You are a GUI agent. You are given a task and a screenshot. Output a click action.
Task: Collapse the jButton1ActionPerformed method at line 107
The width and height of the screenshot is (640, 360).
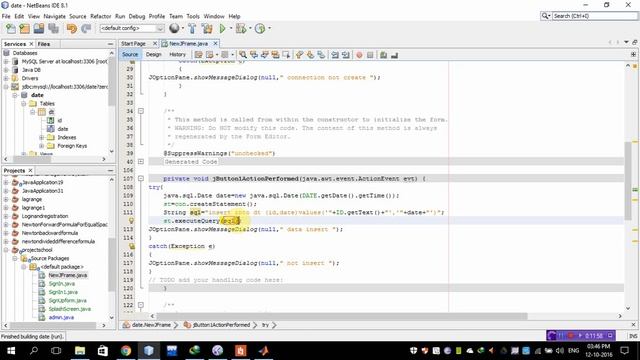[x=141, y=178]
